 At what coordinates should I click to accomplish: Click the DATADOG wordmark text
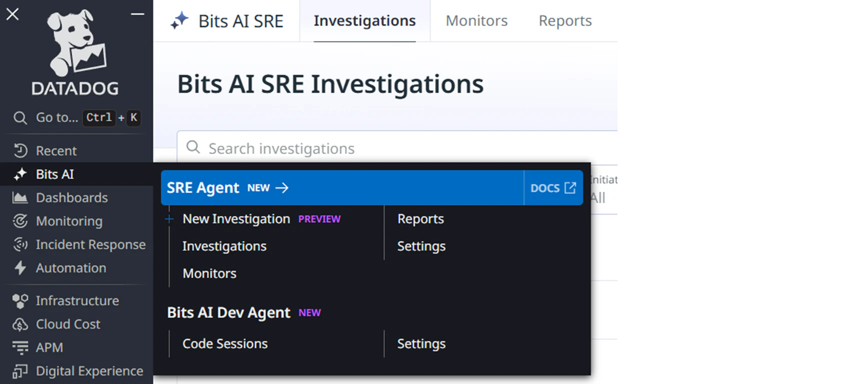tap(75, 89)
